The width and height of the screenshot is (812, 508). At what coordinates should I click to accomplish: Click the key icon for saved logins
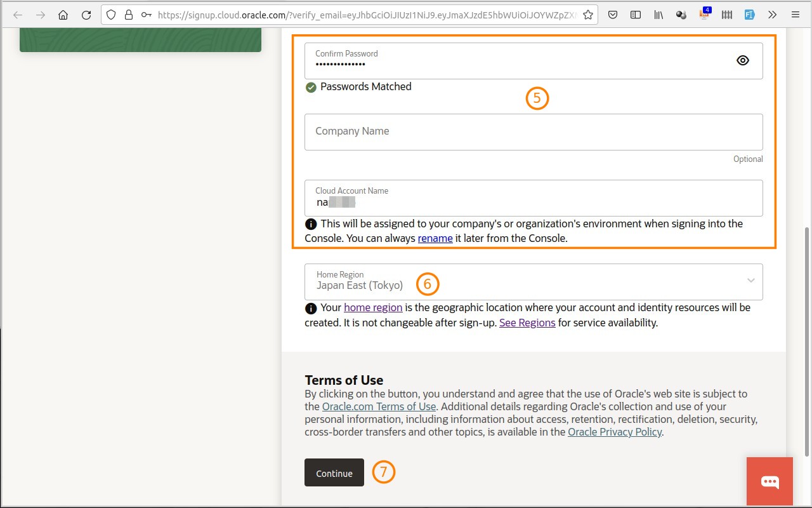[x=147, y=15]
